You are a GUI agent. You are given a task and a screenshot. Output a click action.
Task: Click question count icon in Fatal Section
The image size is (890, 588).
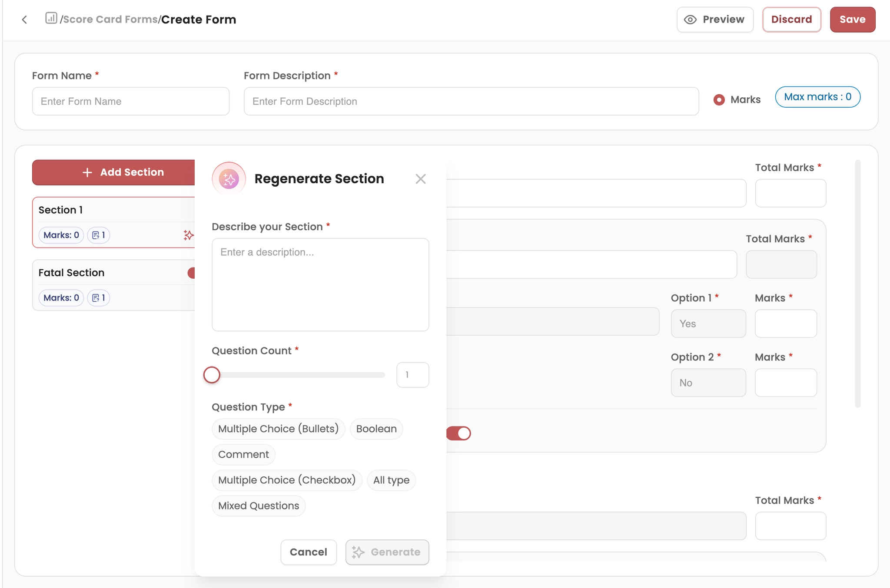[x=96, y=298]
